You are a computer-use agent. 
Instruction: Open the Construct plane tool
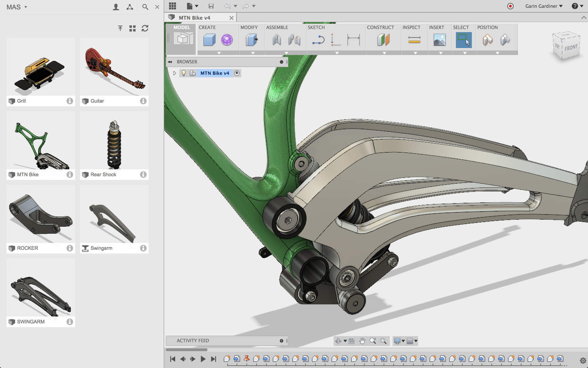[383, 40]
